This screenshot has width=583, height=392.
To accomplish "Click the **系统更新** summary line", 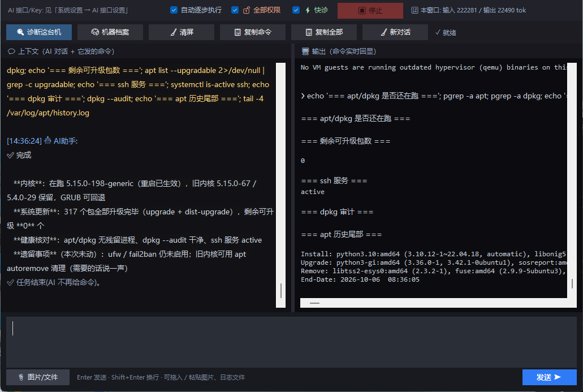I will click(x=140, y=219).
